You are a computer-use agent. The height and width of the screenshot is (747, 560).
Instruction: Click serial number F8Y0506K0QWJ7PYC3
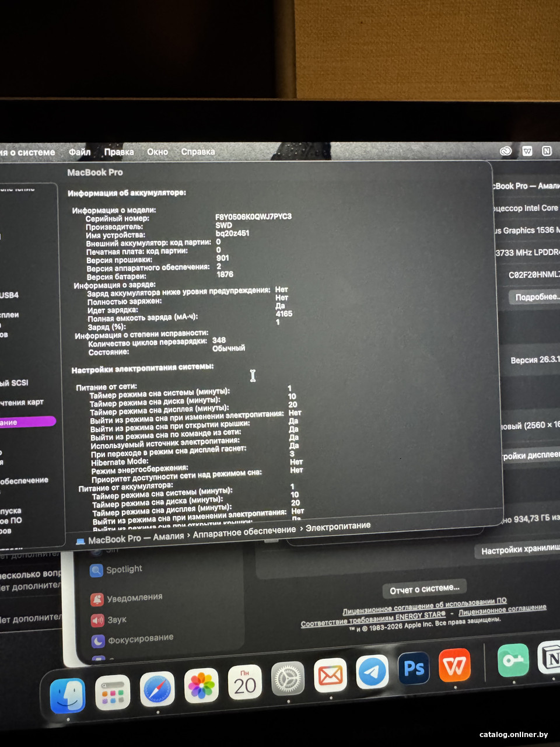pyautogui.click(x=253, y=217)
